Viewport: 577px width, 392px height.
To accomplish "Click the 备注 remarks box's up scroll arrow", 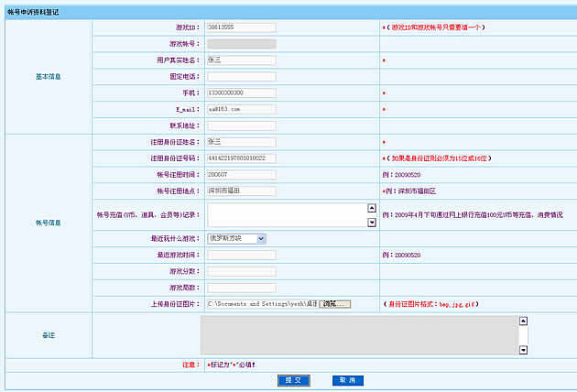I will coord(522,321).
